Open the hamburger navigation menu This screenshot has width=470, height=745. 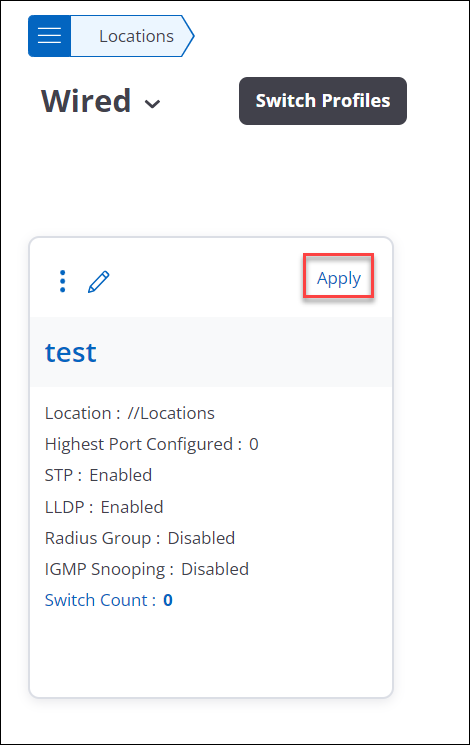coord(49,36)
